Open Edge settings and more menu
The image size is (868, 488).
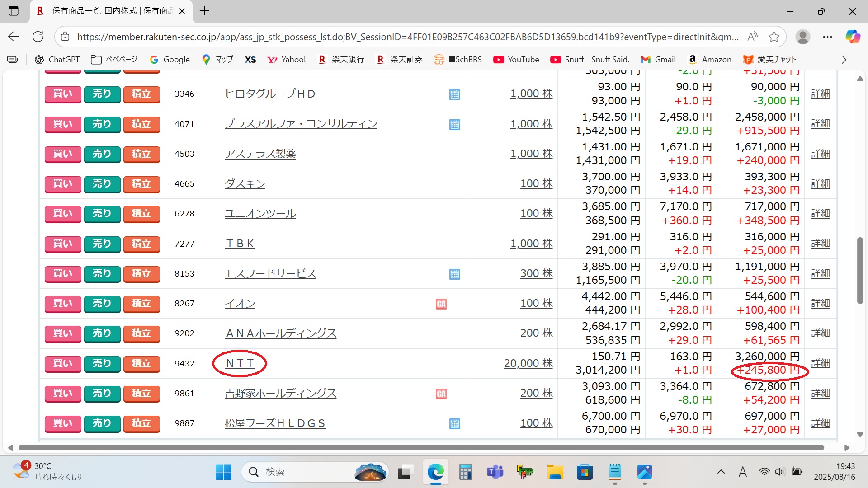828,37
